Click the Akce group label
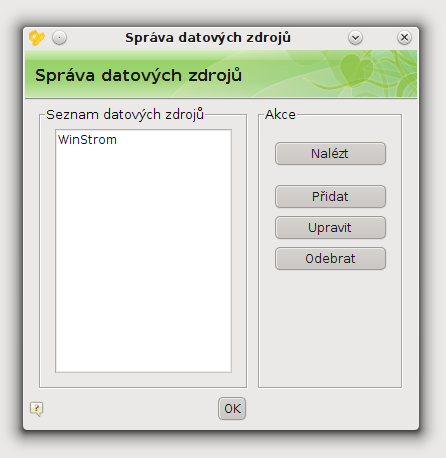This screenshot has width=446, height=458. [x=280, y=115]
